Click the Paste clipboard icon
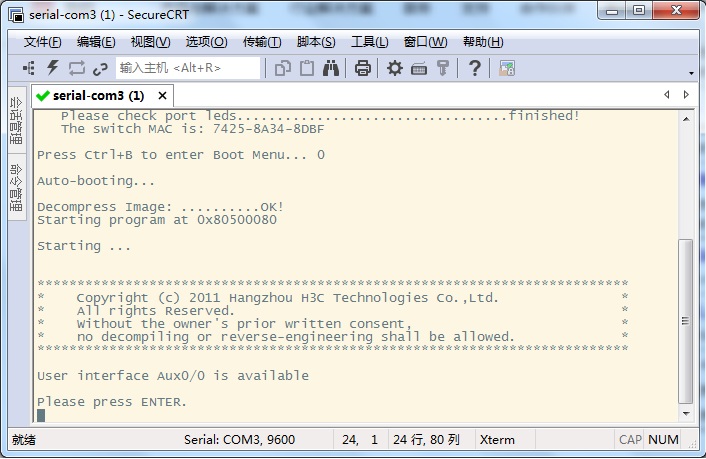Viewport: 706px width, 459px height. click(307, 68)
